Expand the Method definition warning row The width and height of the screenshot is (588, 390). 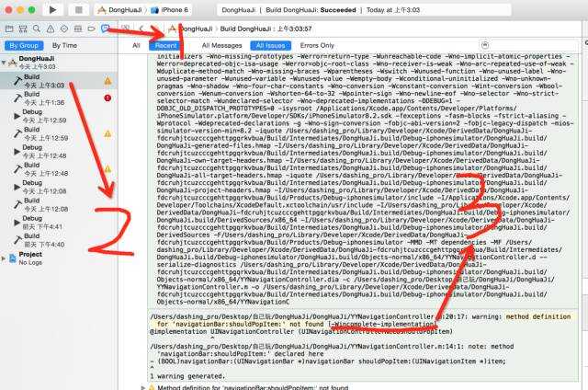(142, 387)
